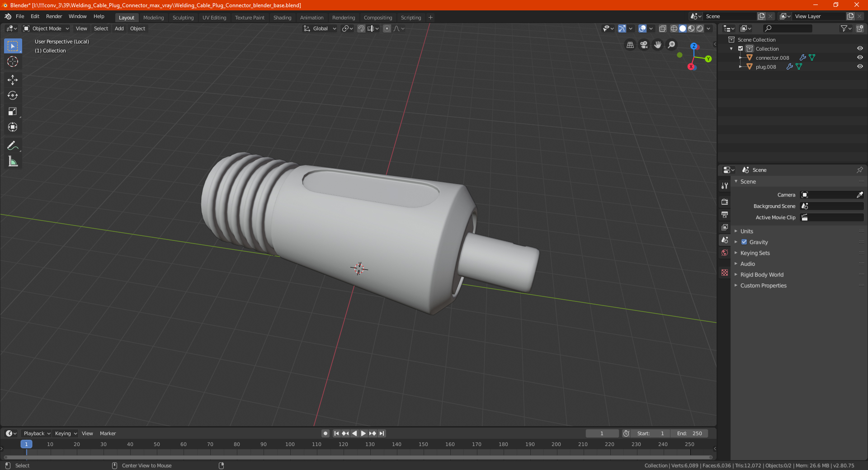Toggle auto keying record button

coord(325,433)
